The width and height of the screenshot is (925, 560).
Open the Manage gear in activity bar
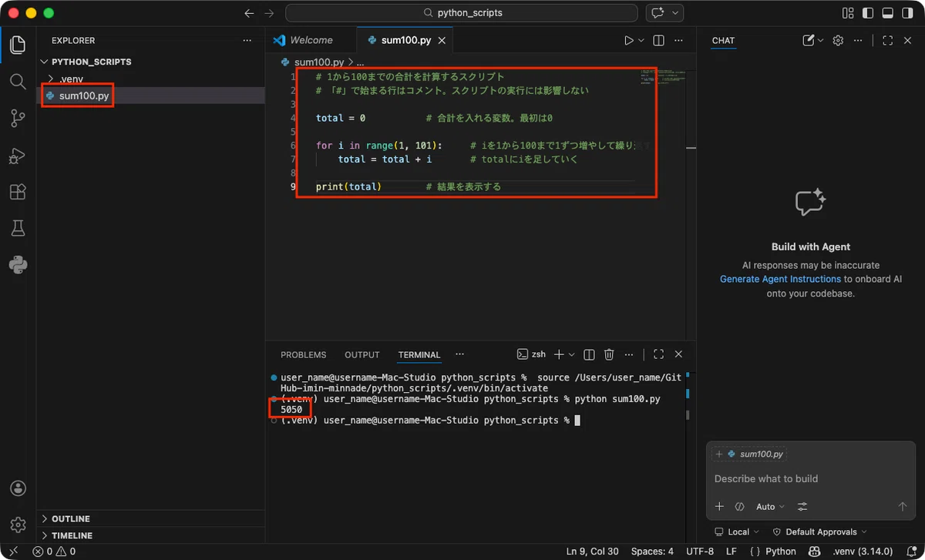click(18, 525)
